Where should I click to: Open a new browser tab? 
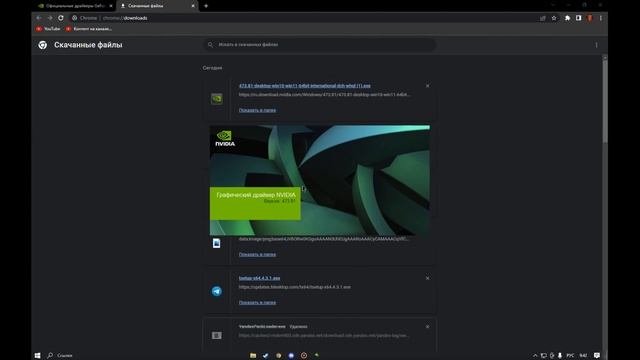pos(206,6)
